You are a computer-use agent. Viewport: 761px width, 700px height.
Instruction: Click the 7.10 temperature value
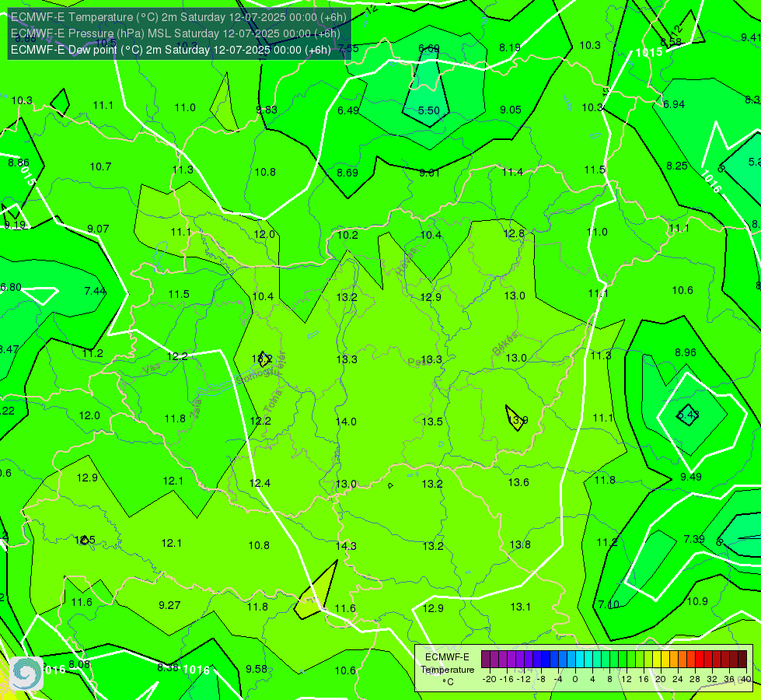click(x=609, y=604)
